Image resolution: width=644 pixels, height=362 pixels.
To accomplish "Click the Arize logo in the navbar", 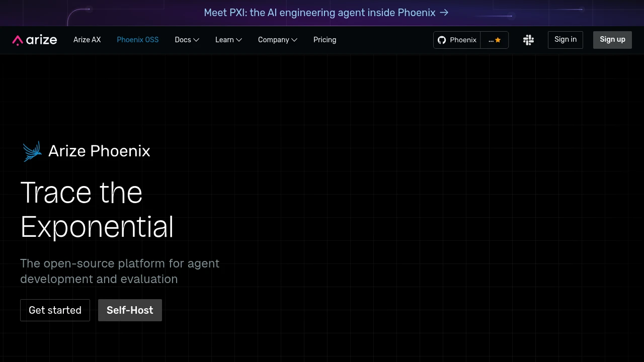I will click(35, 40).
